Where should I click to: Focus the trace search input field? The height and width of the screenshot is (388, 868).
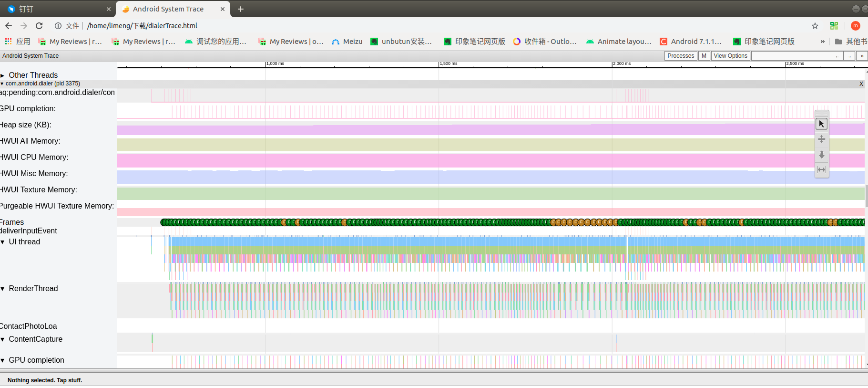coord(792,56)
